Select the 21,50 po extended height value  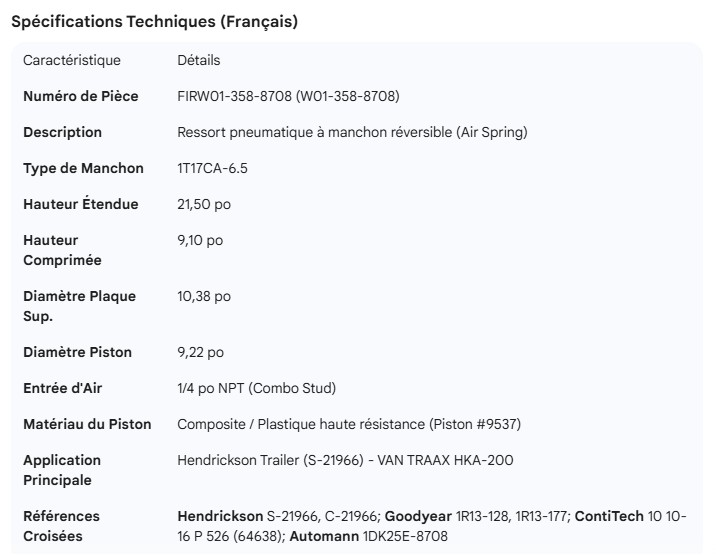[202, 204]
